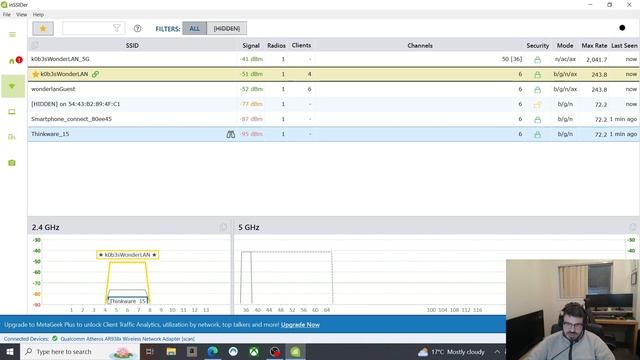Select the ALL filter
640x360 pixels.
coord(194,28)
